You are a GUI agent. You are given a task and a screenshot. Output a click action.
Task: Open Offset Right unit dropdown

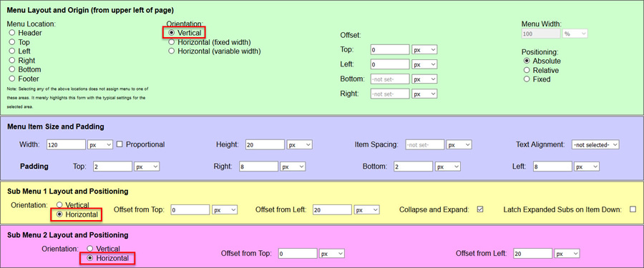pos(424,94)
